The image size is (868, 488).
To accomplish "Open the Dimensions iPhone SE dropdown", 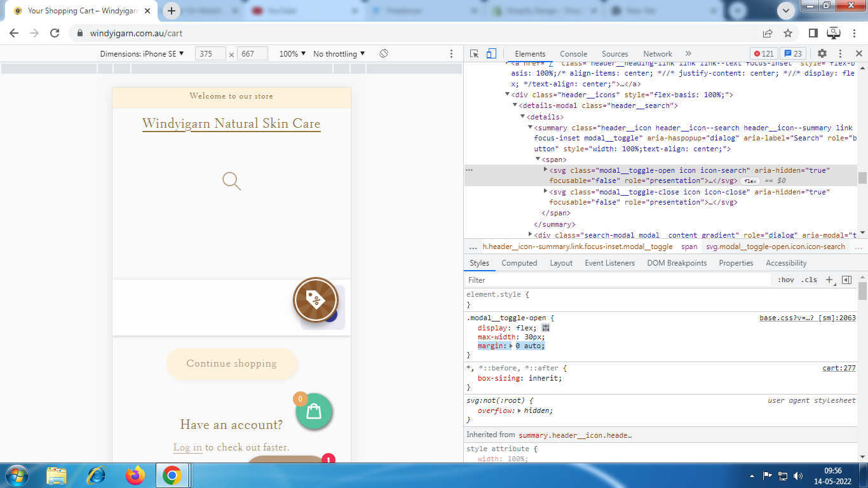I will point(142,54).
